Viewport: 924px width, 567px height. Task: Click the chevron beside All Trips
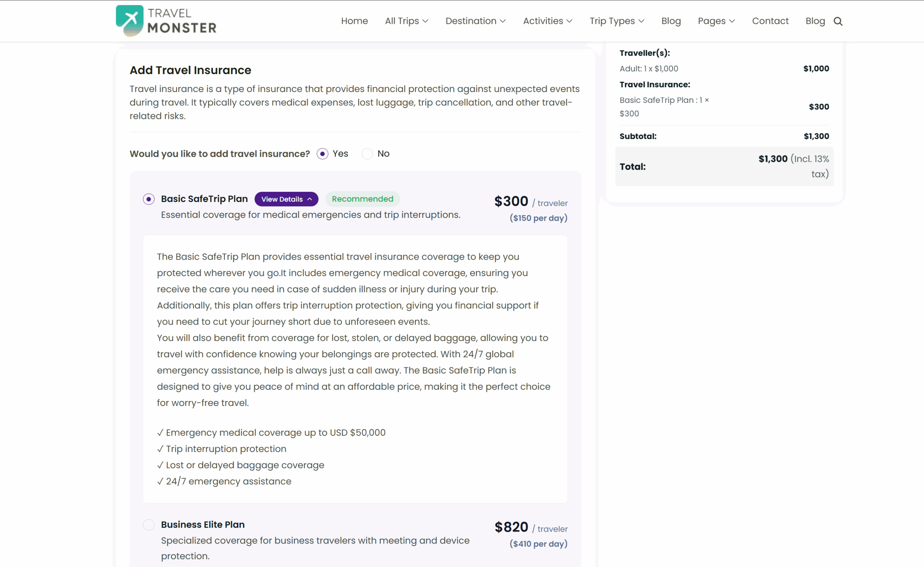pos(425,21)
